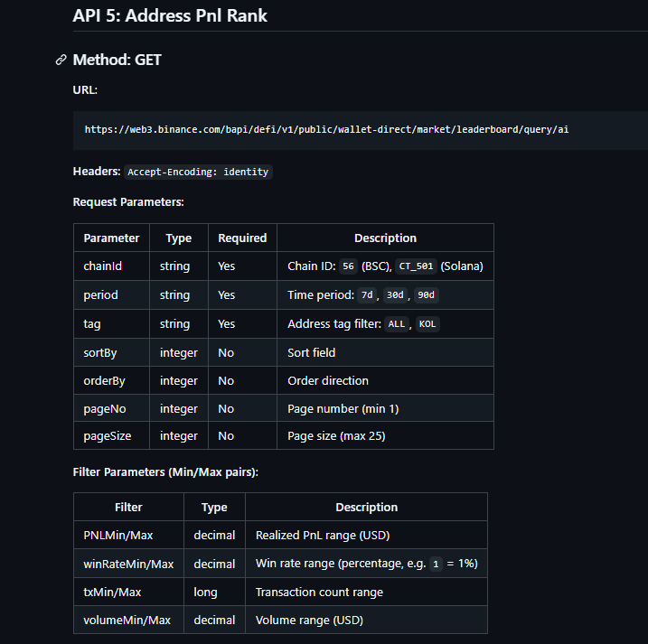The width and height of the screenshot is (648, 644).
Task: Click the orderBy parameter cell
Action: pos(111,380)
